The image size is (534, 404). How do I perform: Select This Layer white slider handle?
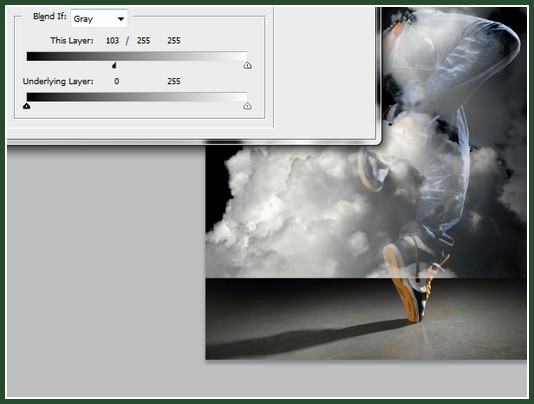click(248, 65)
